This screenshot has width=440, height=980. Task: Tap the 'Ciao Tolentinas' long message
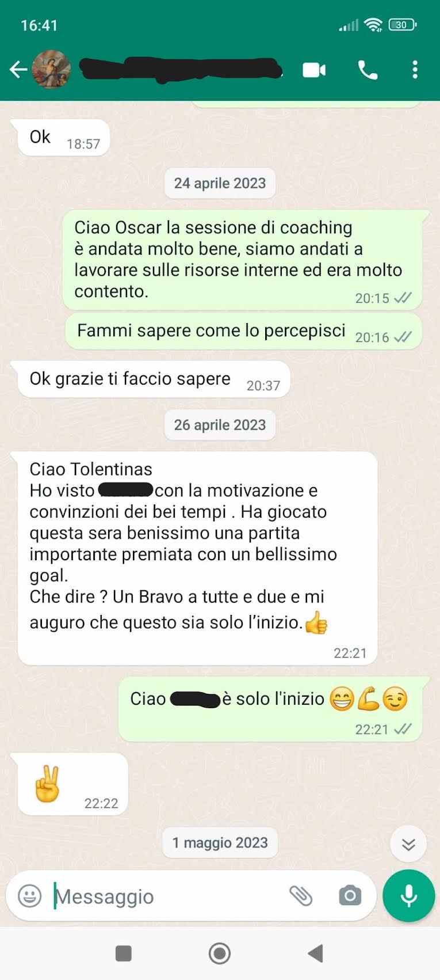click(x=198, y=559)
